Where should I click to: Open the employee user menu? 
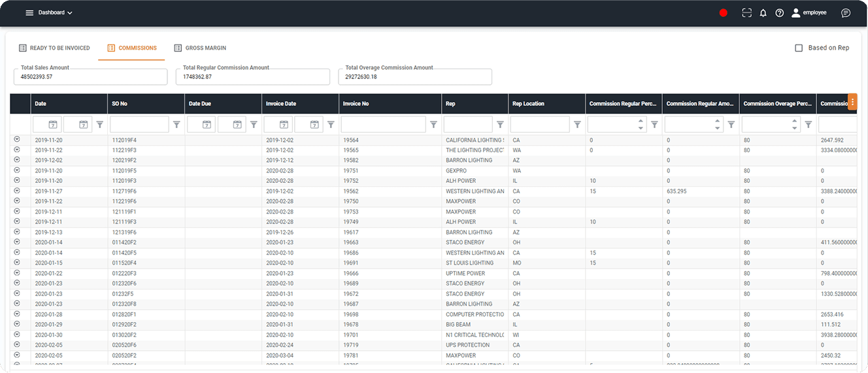point(809,12)
